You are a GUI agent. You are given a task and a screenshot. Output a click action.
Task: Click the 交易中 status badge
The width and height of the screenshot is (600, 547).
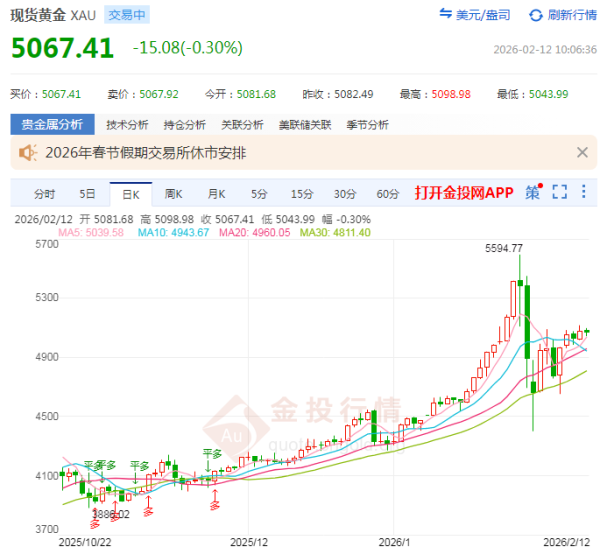127,15
